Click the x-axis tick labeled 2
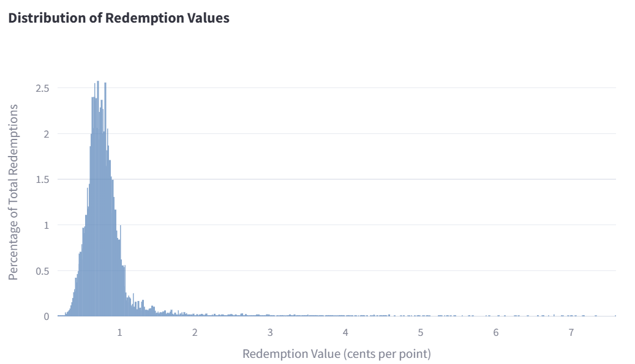 (x=195, y=333)
